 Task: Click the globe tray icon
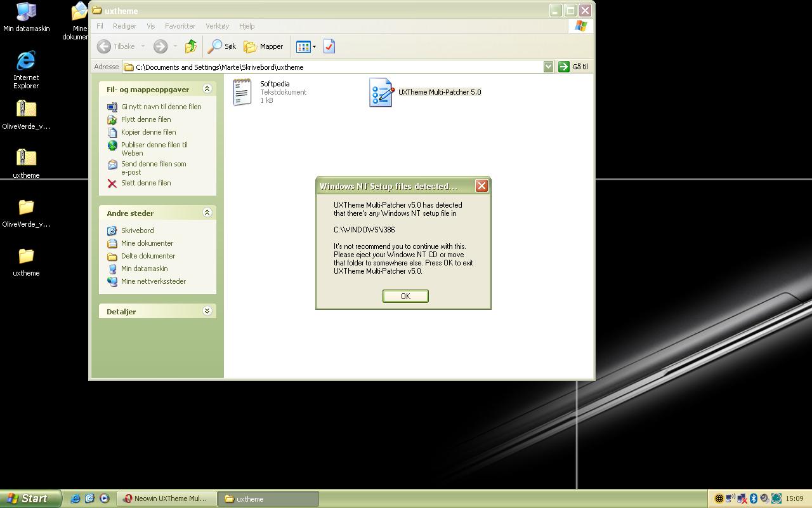pos(719,498)
